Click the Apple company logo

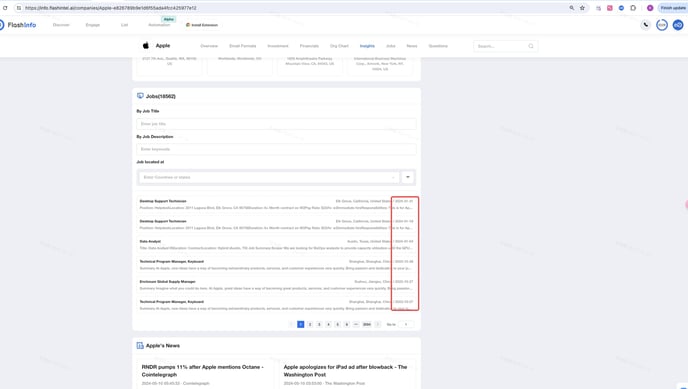click(146, 46)
